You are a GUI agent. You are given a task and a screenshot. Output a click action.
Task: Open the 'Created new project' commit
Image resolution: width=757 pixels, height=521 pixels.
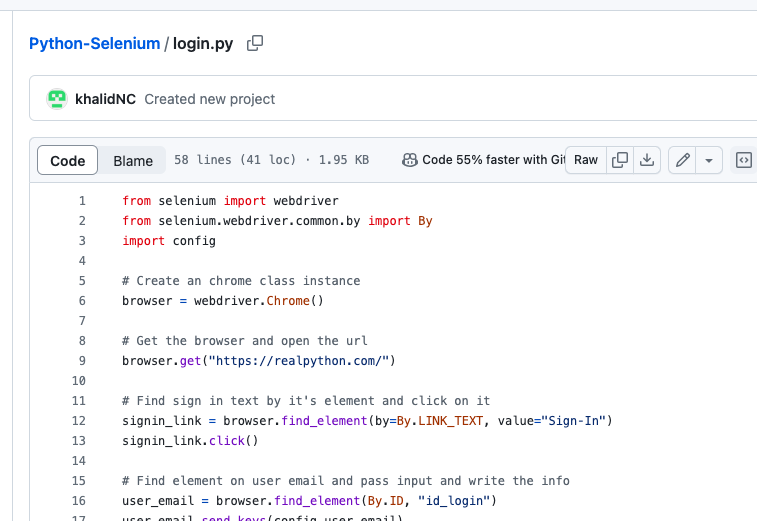pos(209,99)
